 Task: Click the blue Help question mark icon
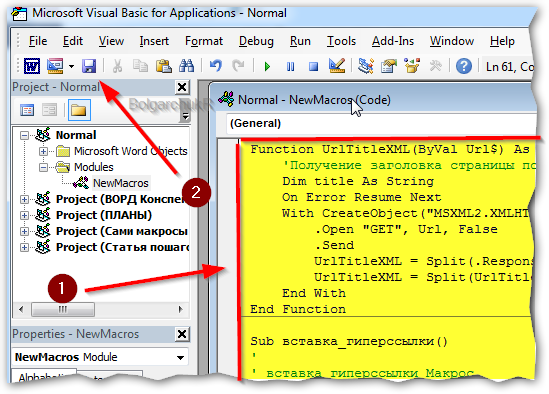pyautogui.click(x=464, y=66)
